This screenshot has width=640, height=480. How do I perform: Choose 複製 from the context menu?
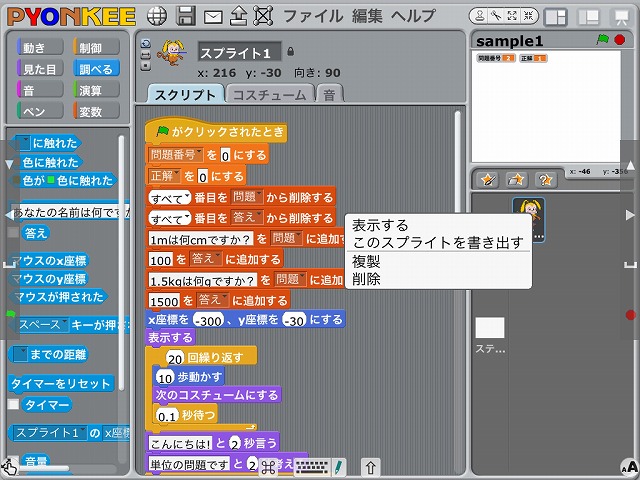(365, 261)
